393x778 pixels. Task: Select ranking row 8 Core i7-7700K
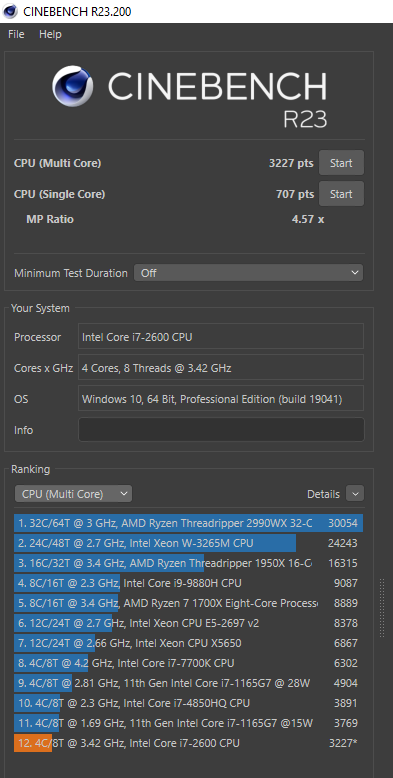tap(189, 663)
